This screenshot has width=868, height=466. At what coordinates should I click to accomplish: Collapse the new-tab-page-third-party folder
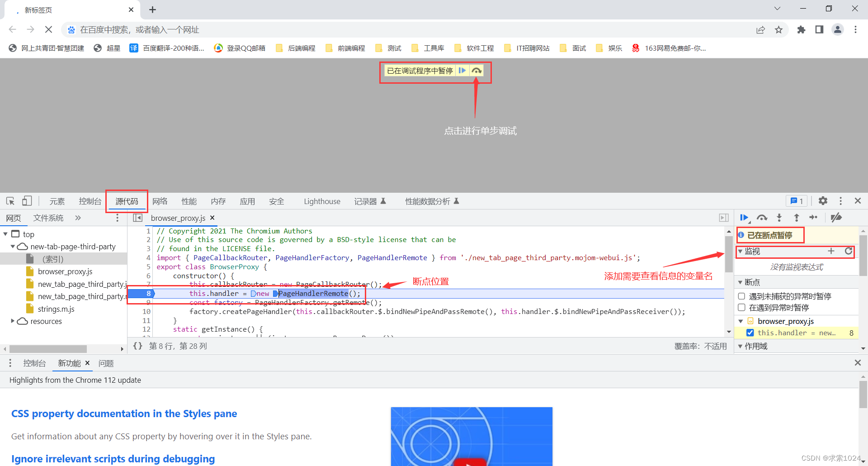pos(13,247)
